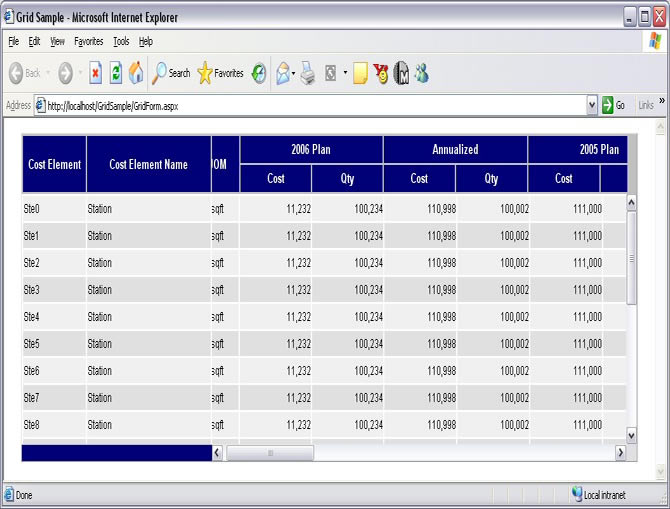This screenshot has width=670, height=509.
Task: Expand the Edit button dropdown arrow
Action: point(345,73)
